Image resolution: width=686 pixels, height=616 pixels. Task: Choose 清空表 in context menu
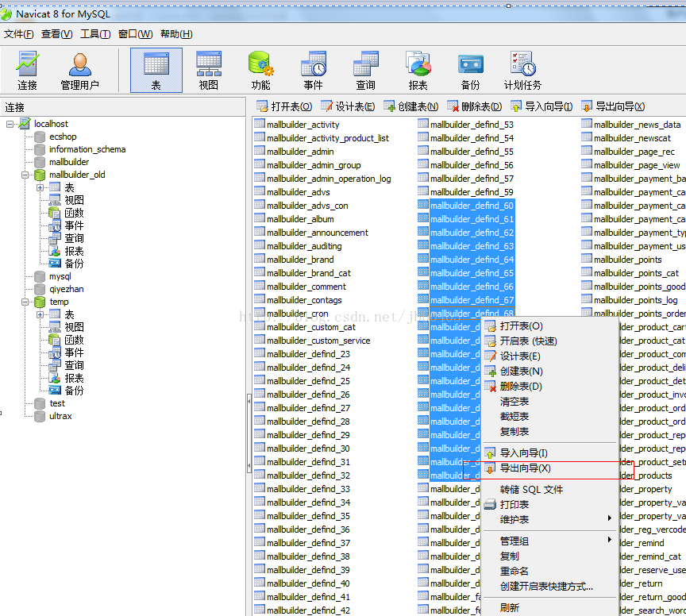[x=549, y=402]
